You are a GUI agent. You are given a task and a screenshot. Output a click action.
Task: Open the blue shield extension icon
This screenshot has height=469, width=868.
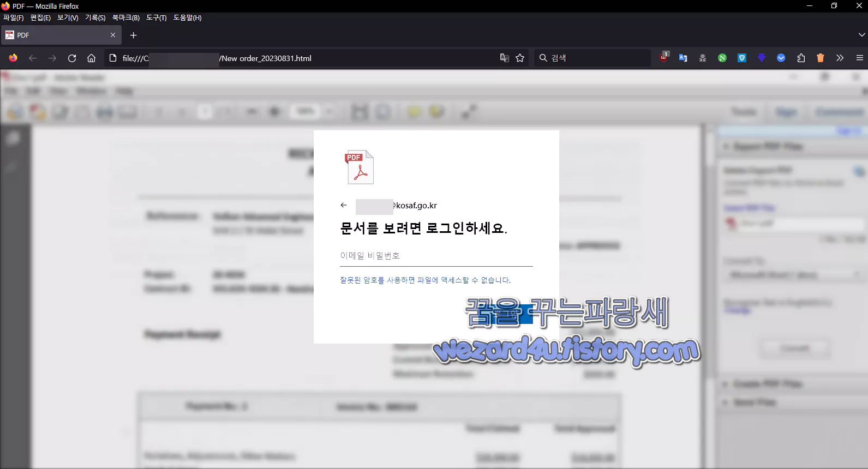pos(742,58)
